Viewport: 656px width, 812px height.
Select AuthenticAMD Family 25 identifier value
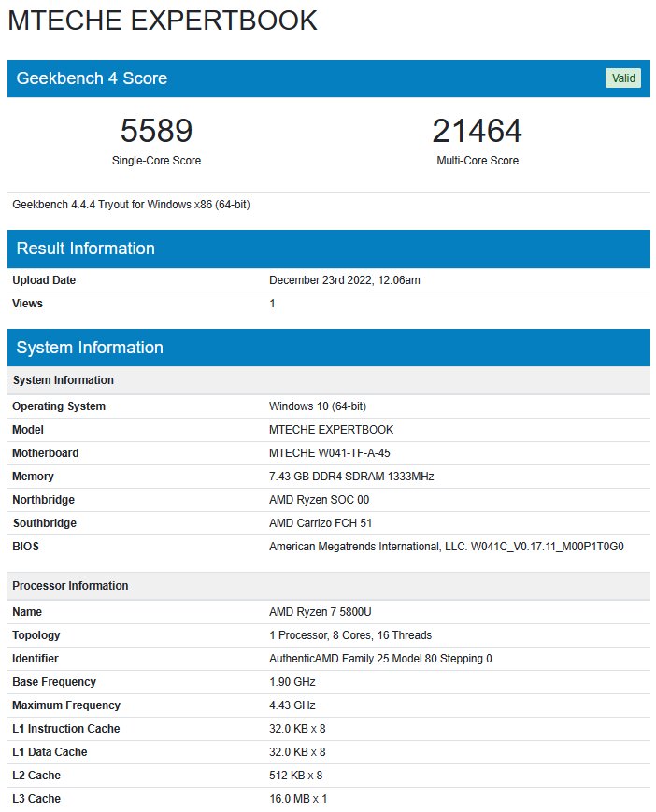pyautogui.click(x=380, y=658)
